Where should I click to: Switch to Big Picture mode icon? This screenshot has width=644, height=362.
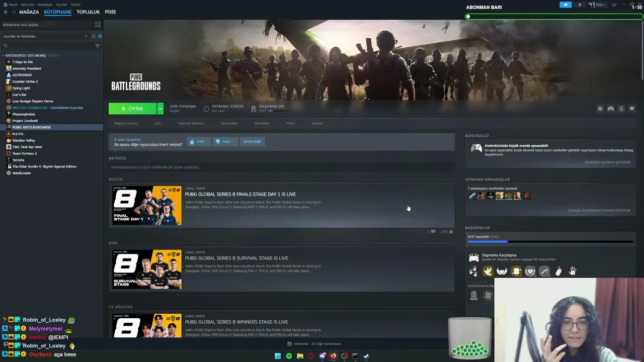[x=614, y=5]
